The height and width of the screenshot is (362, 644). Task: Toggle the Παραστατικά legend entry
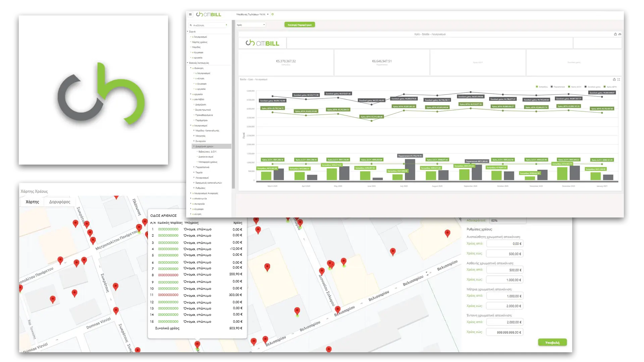[x=557, y=87]
